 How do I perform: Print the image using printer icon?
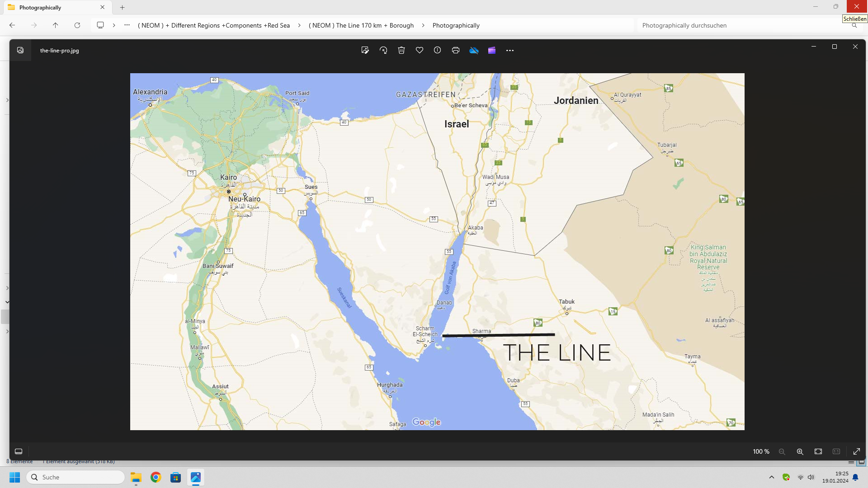456,50
